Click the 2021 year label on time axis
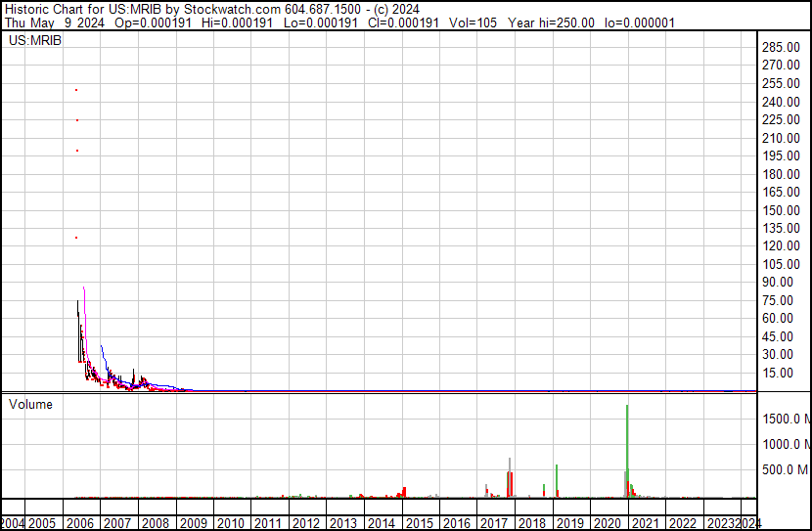Viewport: 812px width, 531px height. [x=646, y=523]
